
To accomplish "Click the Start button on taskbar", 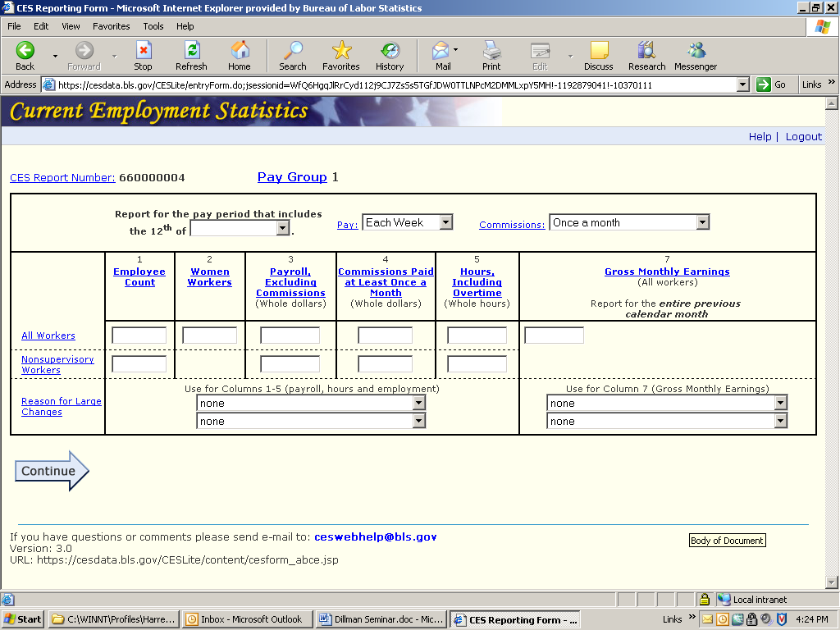I will click(x=23, y=619).
